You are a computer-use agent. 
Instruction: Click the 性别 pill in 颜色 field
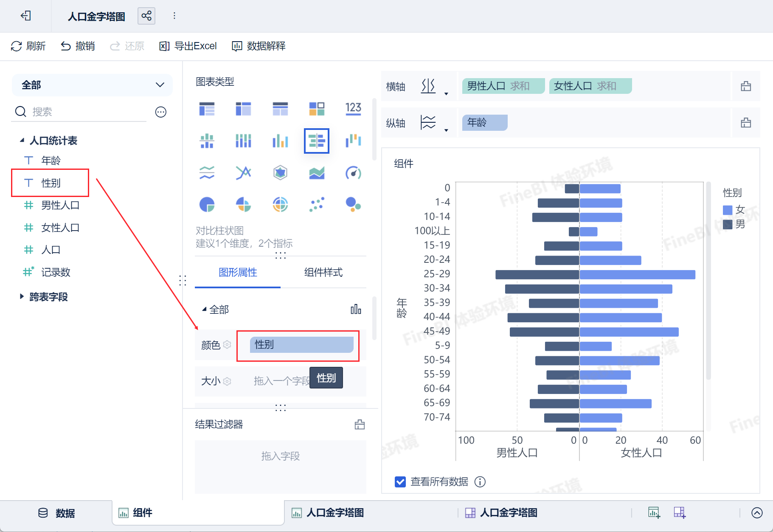302,345
